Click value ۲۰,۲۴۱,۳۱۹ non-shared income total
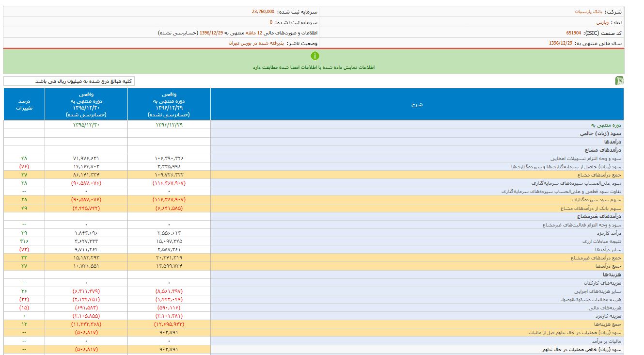 (169, 258)
